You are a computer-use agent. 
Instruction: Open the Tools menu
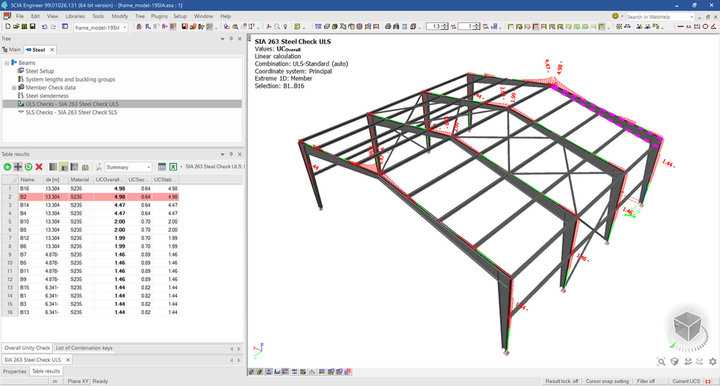(x=98, y=16)
